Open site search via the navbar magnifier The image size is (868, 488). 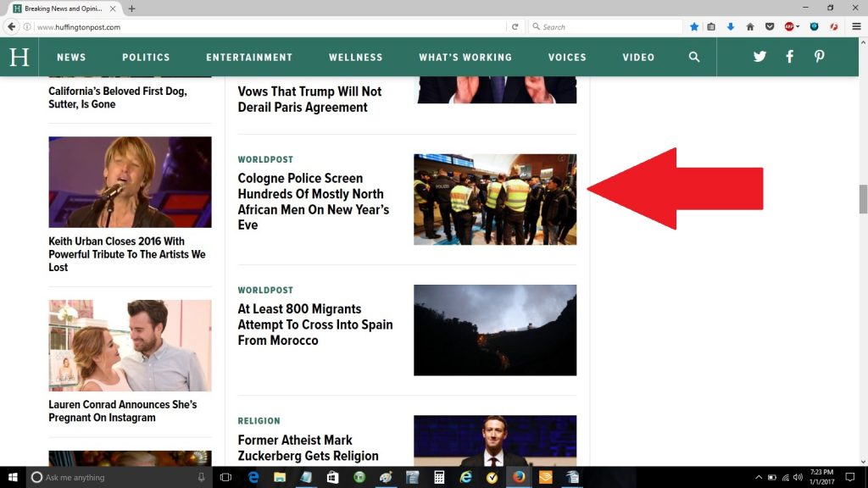click(x=694, y=57)
